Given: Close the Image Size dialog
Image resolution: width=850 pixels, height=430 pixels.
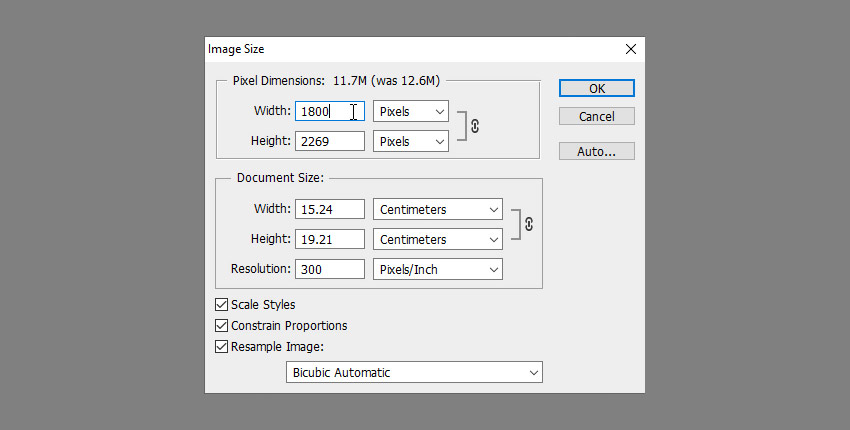Looking at the screenshot, I should 630,49.
